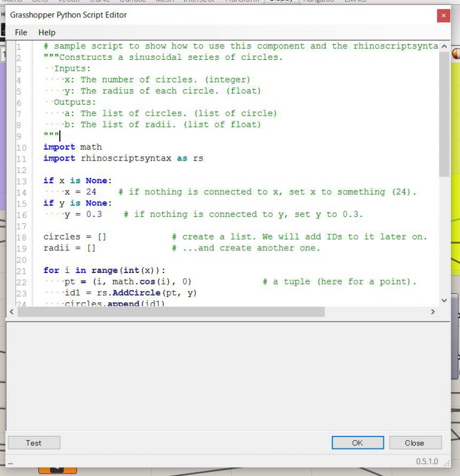Open the Help menu
Image resolution: width=460 pixels, height=476 pixels.
pyautogui.click(x=47, y=32)
